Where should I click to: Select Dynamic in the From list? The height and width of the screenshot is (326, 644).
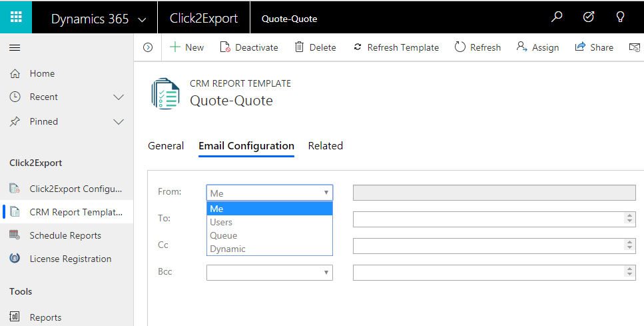click(270, 249)
